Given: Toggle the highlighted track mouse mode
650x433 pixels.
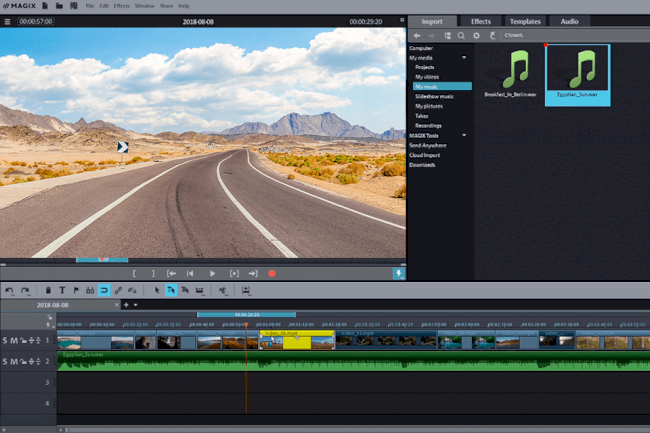Looking at the screenshot, I should coord(171,290).
